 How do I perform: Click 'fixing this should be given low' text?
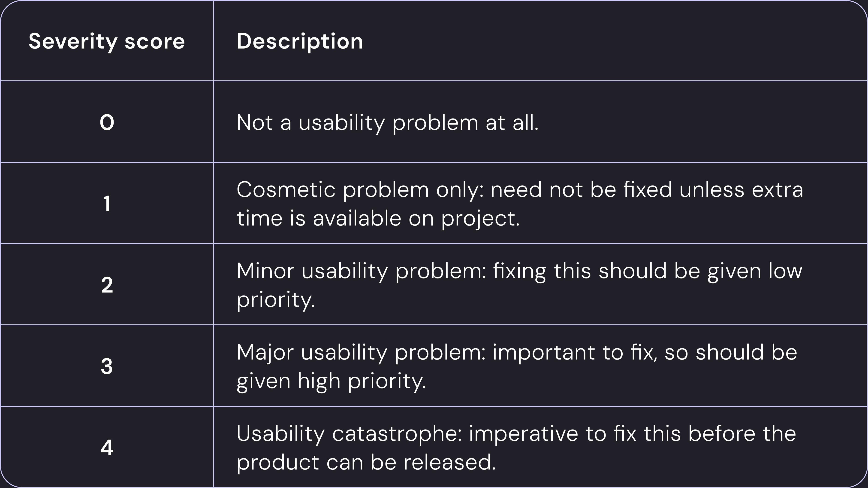pyautogui.click(x=648, y=271)
